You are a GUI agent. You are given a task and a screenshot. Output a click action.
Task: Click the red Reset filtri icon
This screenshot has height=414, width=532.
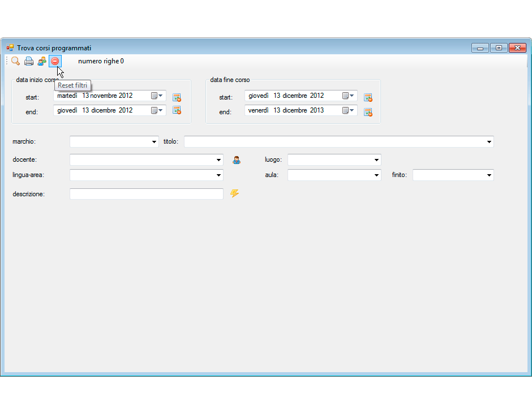[x=55, y=61]
